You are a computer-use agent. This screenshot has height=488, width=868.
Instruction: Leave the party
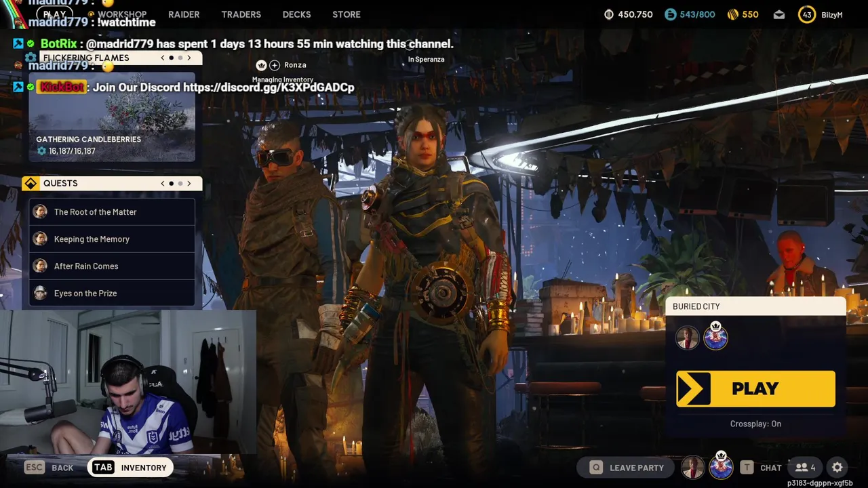click(x=627, y=467)
